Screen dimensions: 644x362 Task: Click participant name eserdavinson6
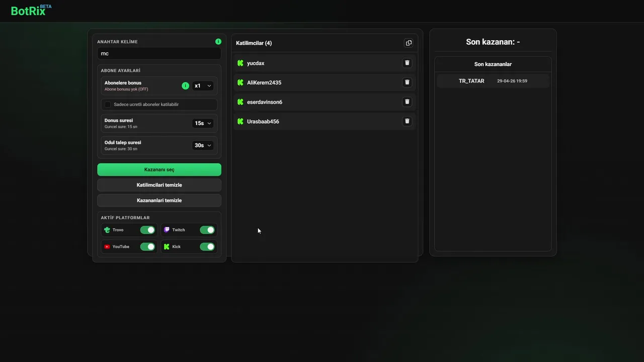[265, 102]
